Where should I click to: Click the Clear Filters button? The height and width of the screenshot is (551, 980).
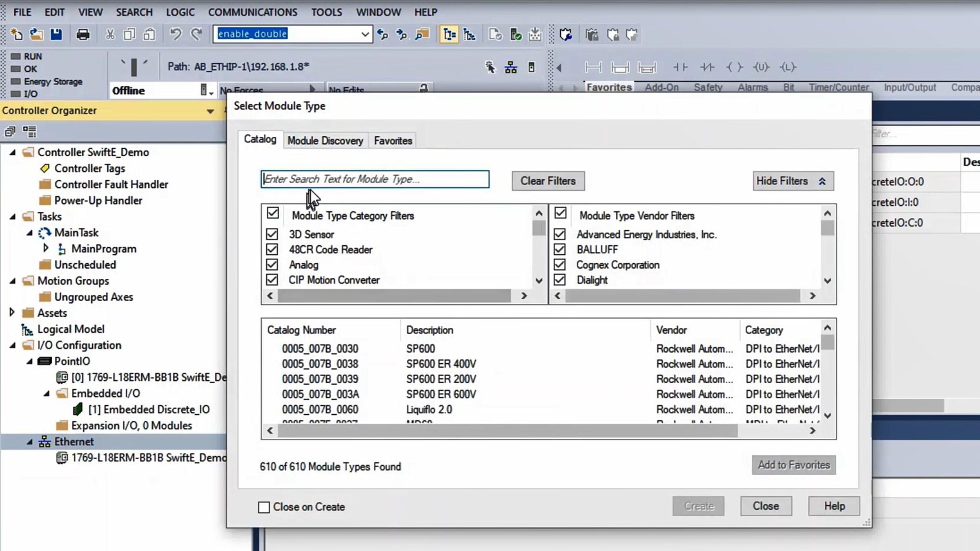pyautogui.click(x=548, y=181)
